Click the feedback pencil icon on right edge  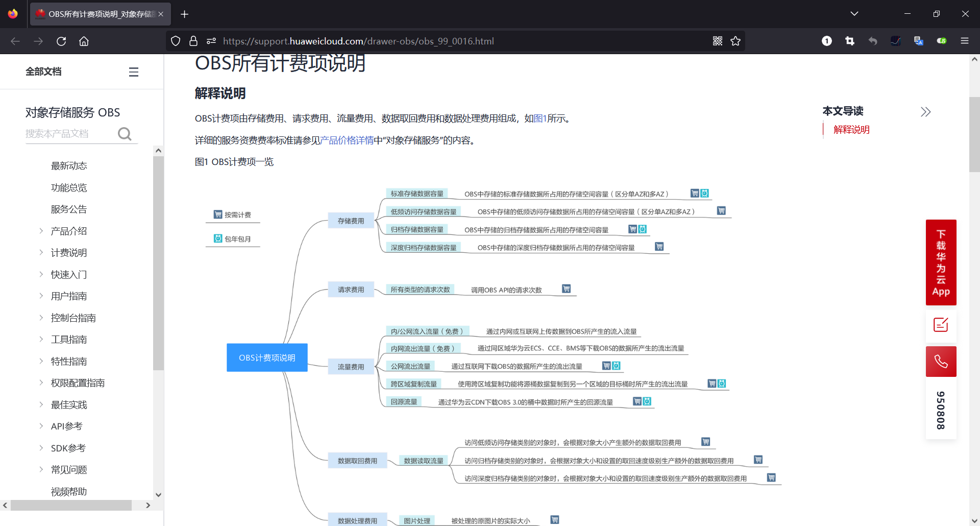click(x=941, y=325)
